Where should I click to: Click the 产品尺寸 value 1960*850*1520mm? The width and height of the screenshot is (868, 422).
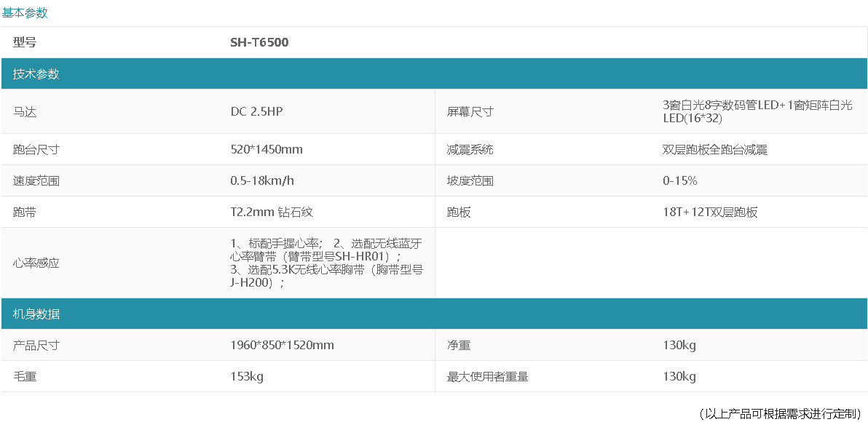(x=282, y=345)
